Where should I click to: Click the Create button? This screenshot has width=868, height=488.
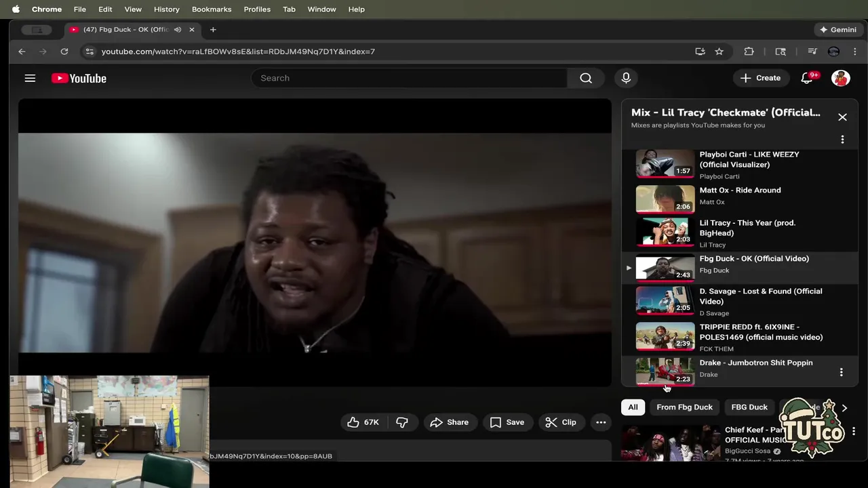(x=761, y=78)
